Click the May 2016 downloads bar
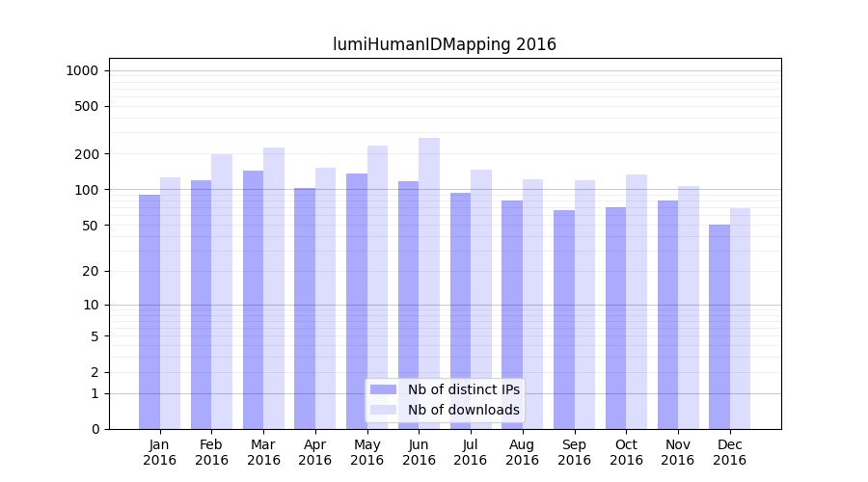Image resolution: width=868 pixels, height=482 pixels. point(377,287)
